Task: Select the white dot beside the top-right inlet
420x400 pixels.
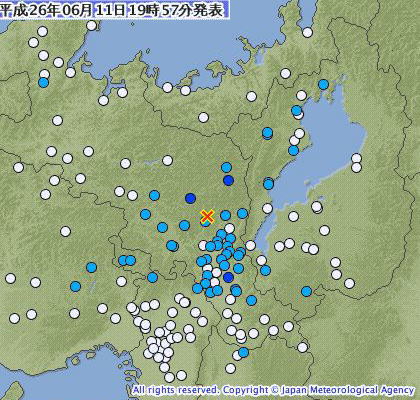Action: pyautogui.click(x=307, y=32)
